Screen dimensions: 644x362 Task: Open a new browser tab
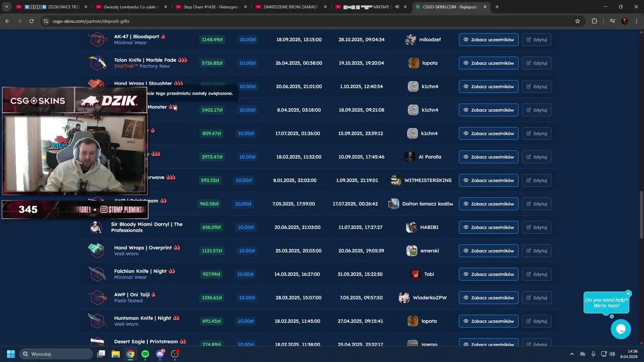[x=497, y=7]
